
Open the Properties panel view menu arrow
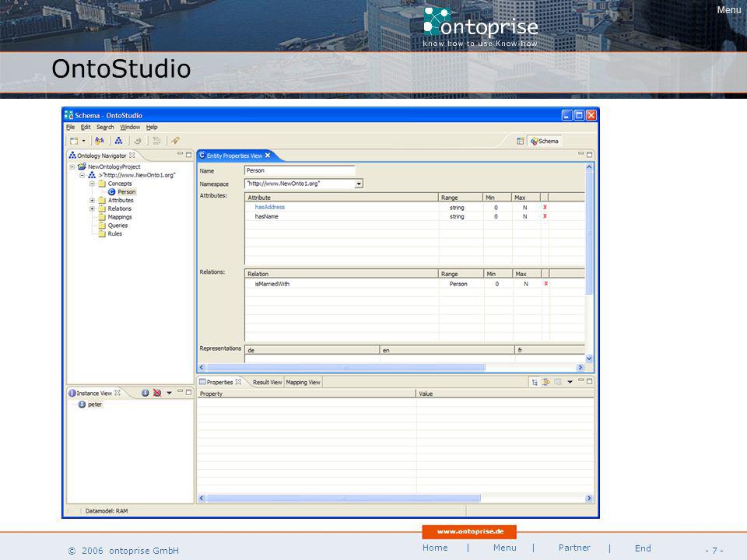pyautogui.click(x=570, y=382)
